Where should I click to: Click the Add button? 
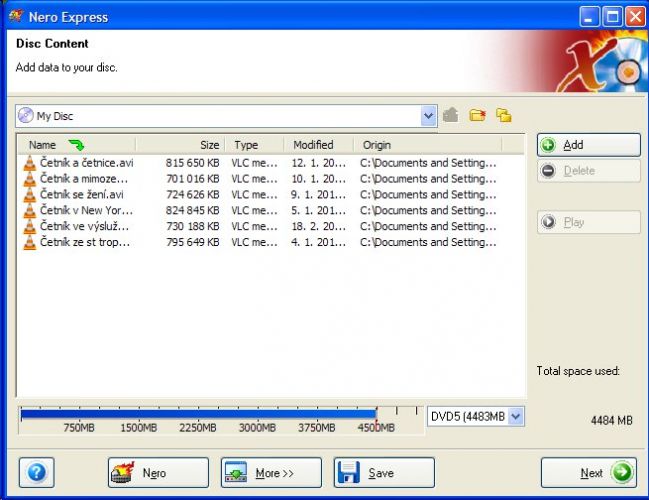(589, 145)
